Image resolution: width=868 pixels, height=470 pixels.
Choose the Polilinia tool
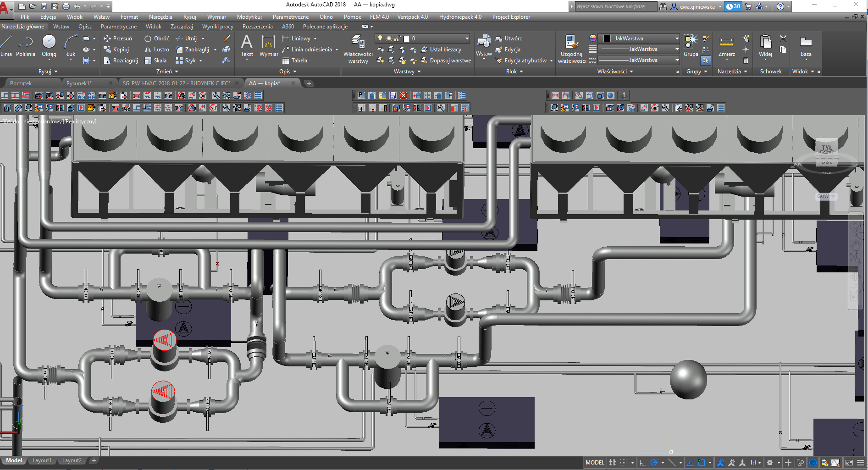pos(25,45)
